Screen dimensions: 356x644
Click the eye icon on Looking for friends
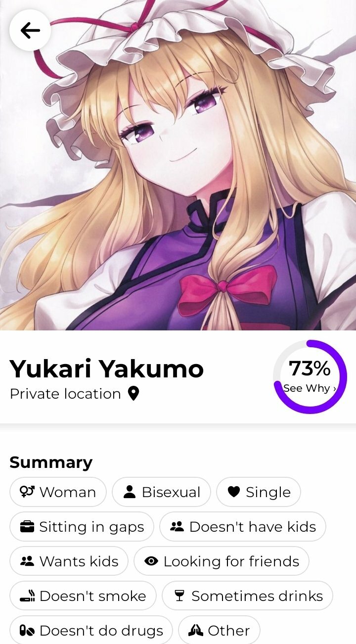click(x=151, y=561)
